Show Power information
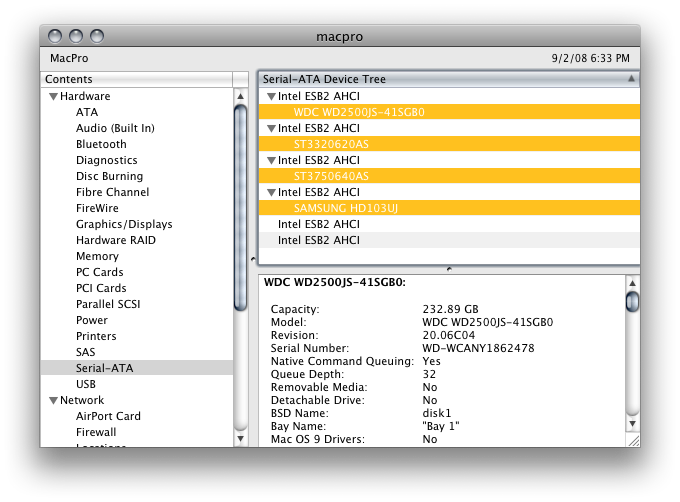Image resolution: width=680 pixels, height=502 pixels. coord(92,320)
